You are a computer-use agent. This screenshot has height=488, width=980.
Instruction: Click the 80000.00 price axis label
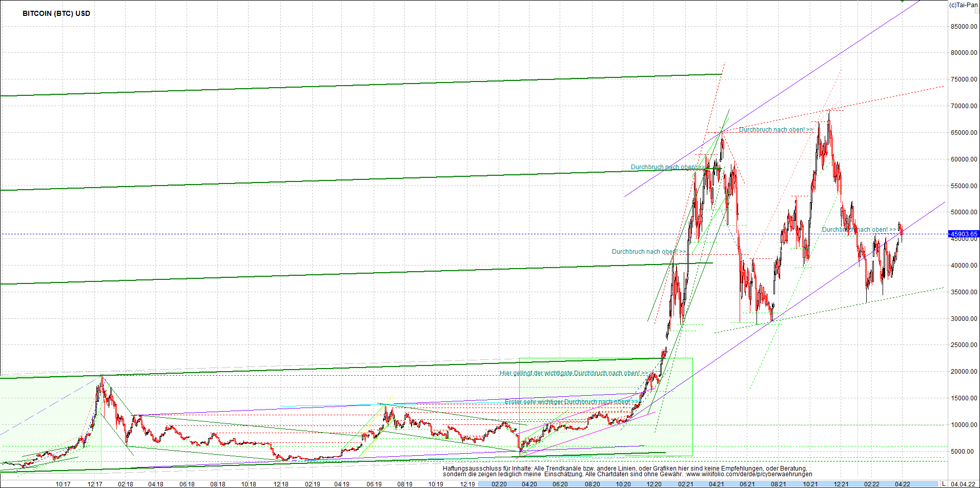(x=964, y=53)
